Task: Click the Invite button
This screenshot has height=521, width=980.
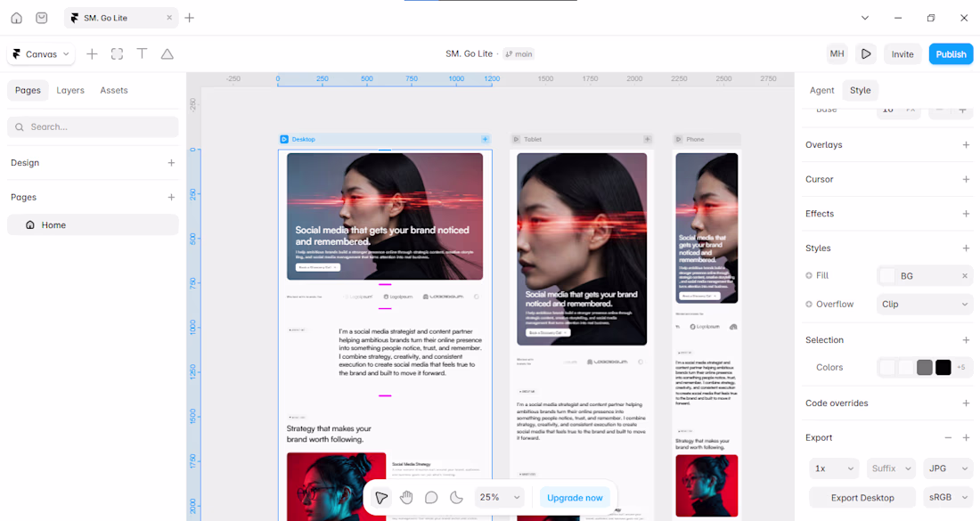Action: 902,54
